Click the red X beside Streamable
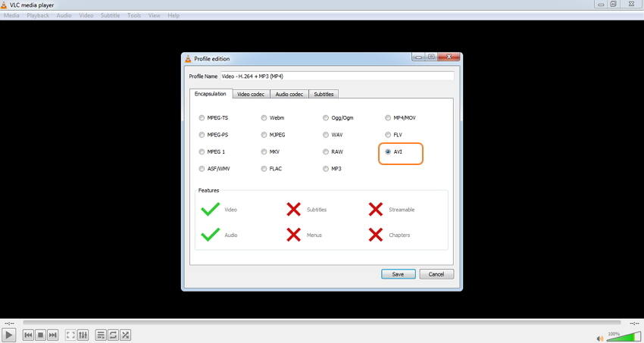 [375, 209]
